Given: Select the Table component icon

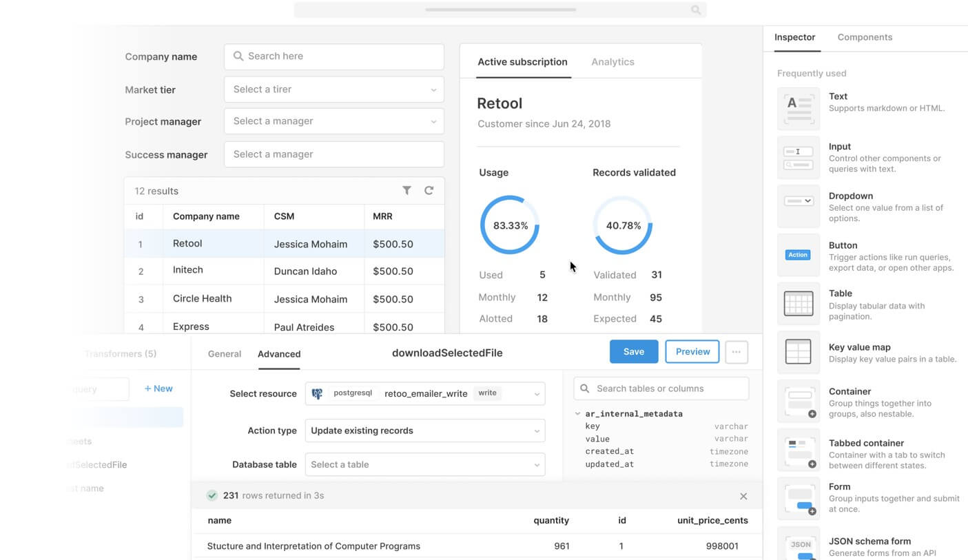Looking at the screenshot, I should (799, 303).
